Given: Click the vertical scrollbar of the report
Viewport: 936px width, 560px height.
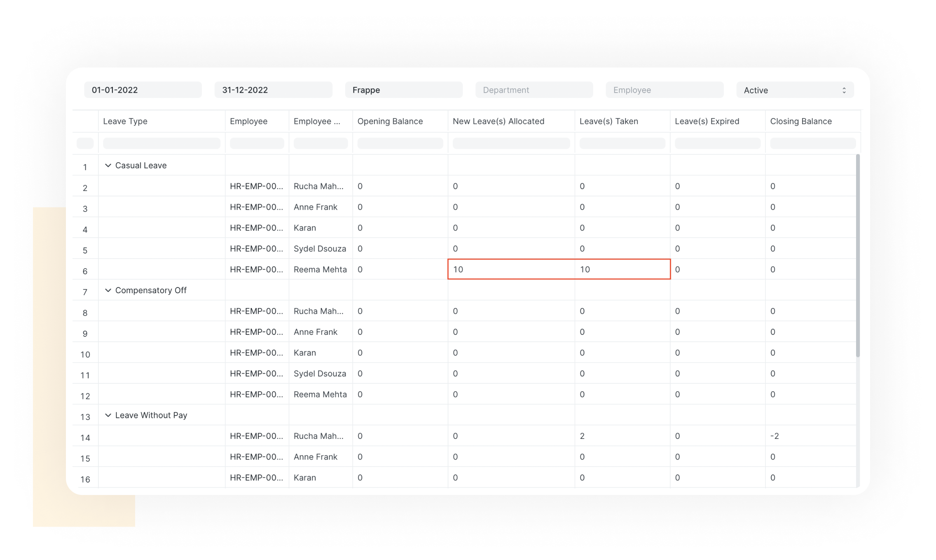Looking at the screenshot, I should (858, 255).
